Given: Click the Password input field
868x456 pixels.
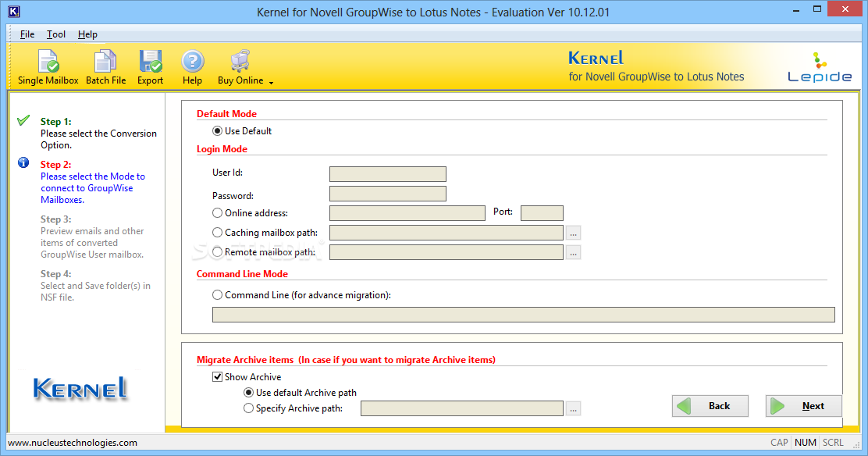Looking at the screenshot, I should pos(387,194).
